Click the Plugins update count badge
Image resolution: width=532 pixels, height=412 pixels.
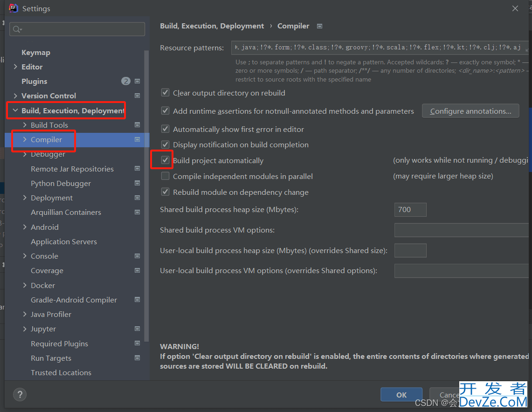(x=126, y=82)
